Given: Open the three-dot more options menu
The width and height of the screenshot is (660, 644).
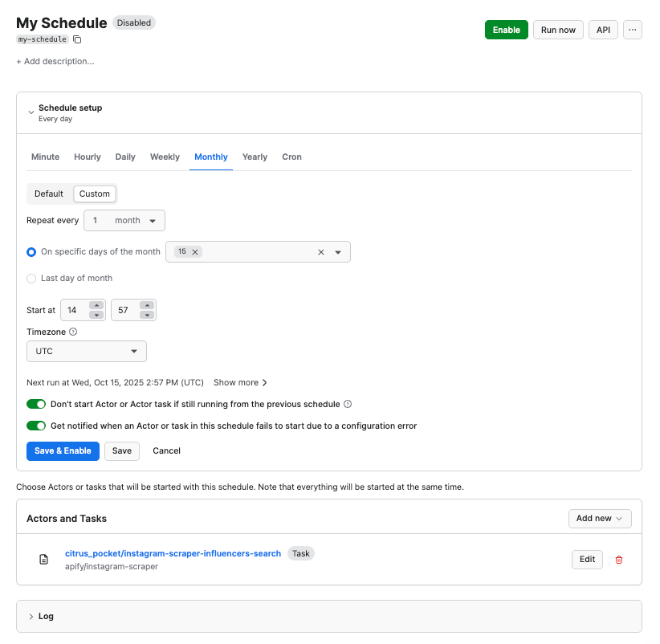Looking at the screenshot, I should [x=632, y=30].
